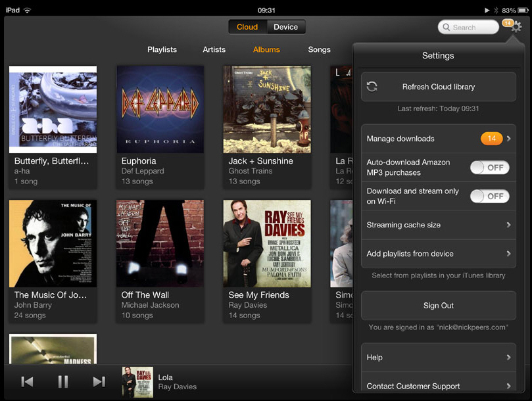
Task: Open the Euphoria album by Def Leppard
Action: tap(160, 109)
